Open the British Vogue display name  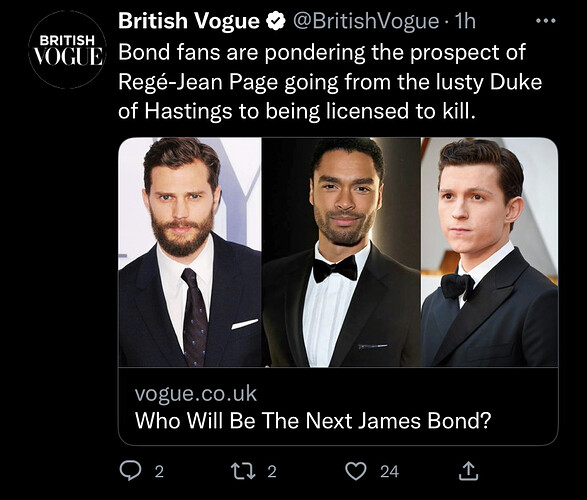189,21
